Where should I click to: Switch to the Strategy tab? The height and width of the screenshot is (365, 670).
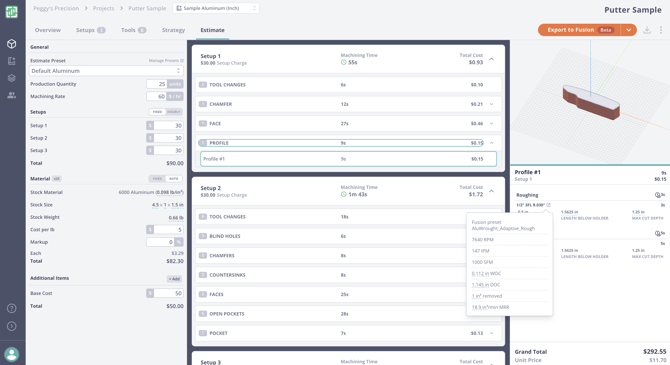173,30
